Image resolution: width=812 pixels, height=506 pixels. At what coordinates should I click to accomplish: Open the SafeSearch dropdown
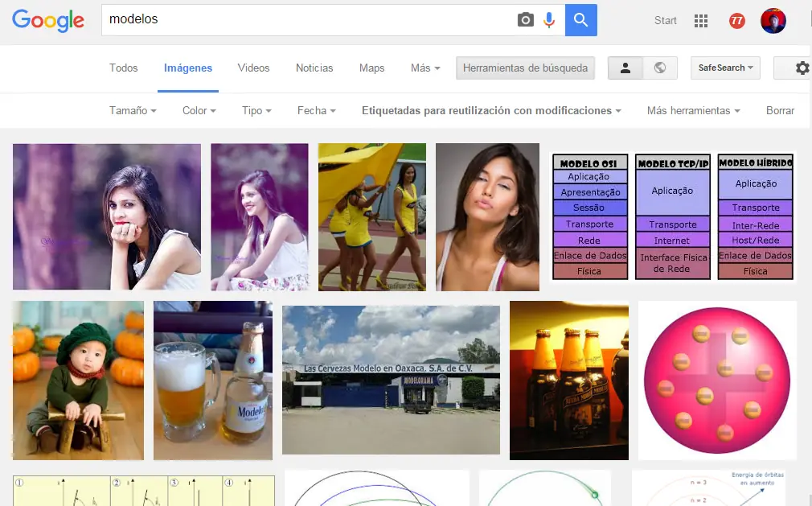(x=725, y=68)
